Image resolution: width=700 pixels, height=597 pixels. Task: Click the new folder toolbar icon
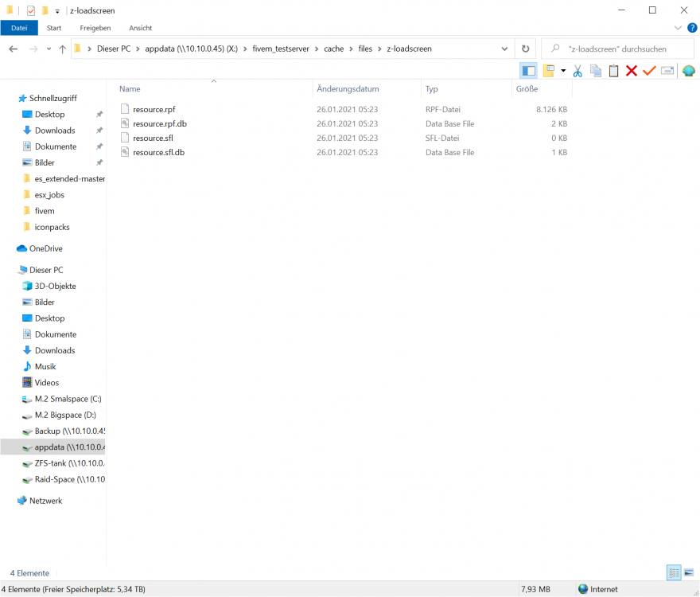[x=549, y=71]
